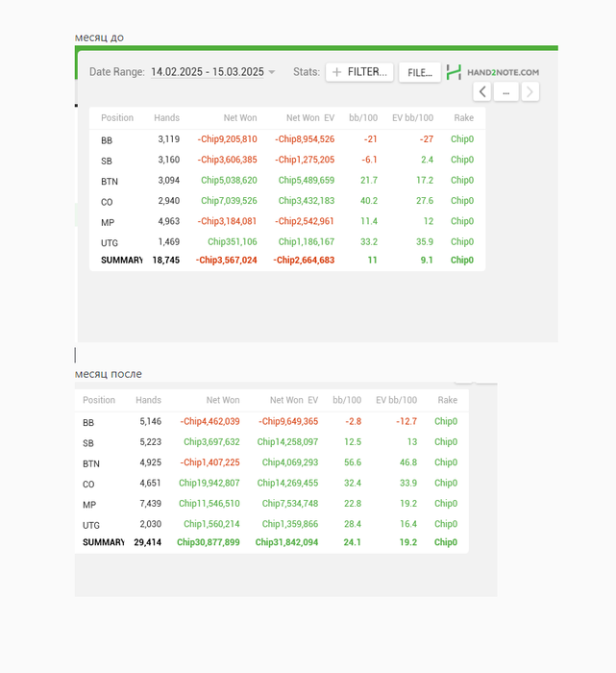The height and width of the screenshot is (673, 616).
Task: Go to previous page with left arrow
Action: 482,91
